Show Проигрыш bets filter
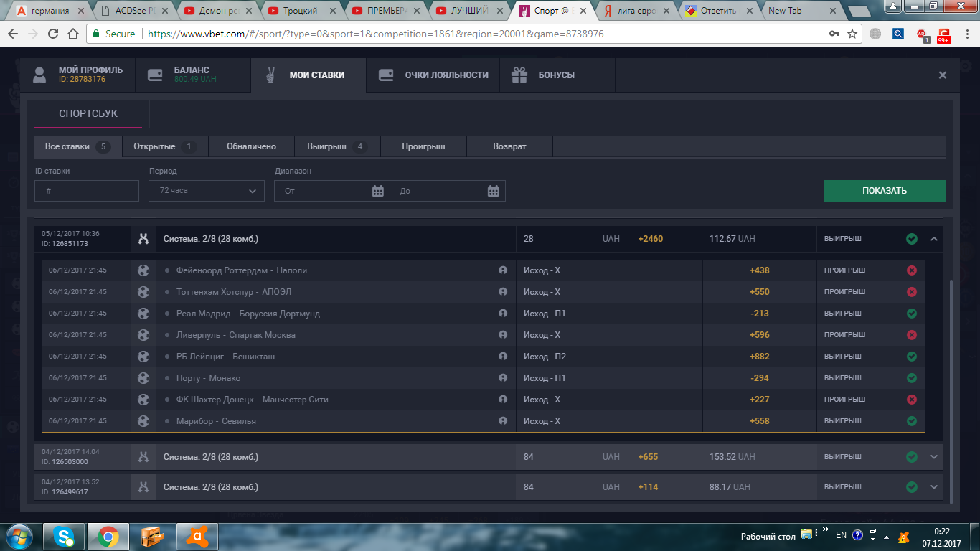The height and width of the screenshot is (551, 980). [423, 146]
